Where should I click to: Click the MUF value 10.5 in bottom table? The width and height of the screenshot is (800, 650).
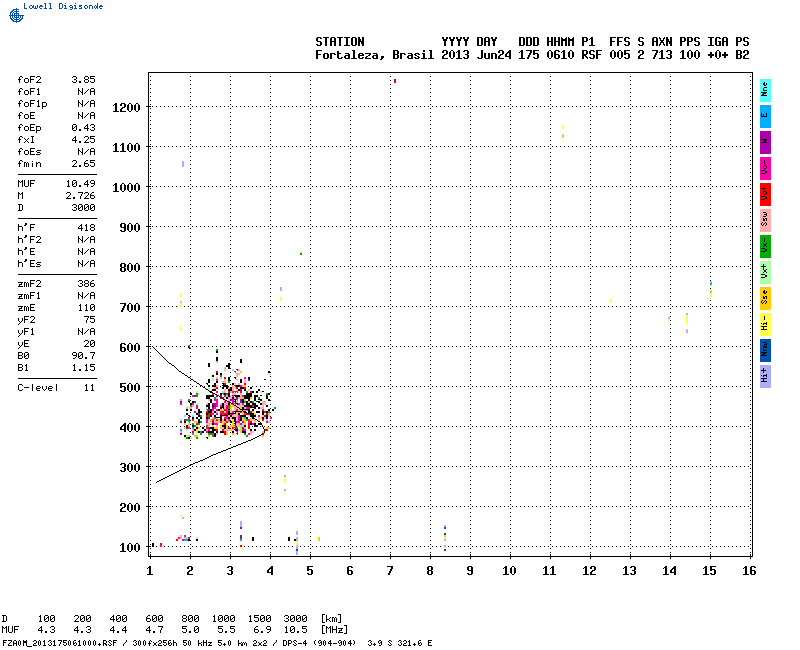tap(295, 630)
